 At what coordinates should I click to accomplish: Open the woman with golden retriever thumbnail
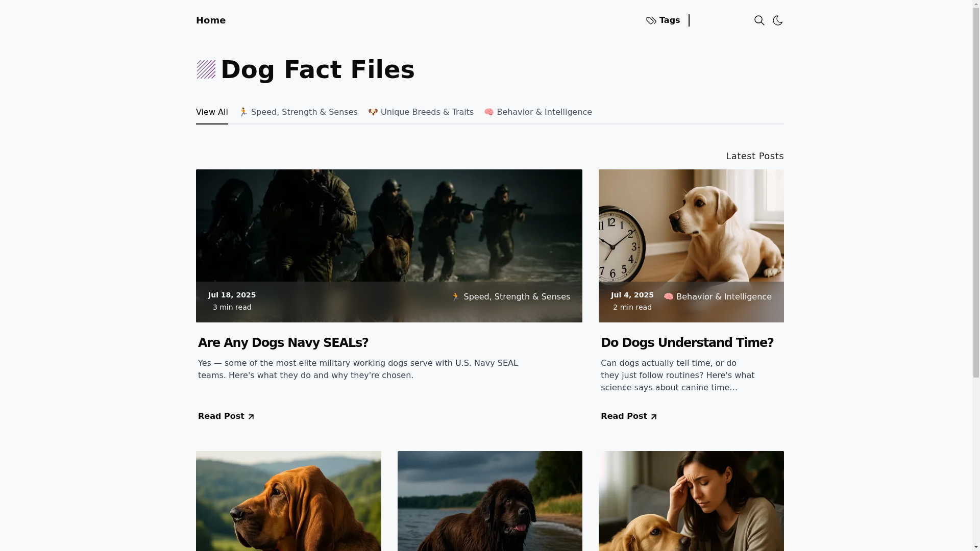coord(691,501)
